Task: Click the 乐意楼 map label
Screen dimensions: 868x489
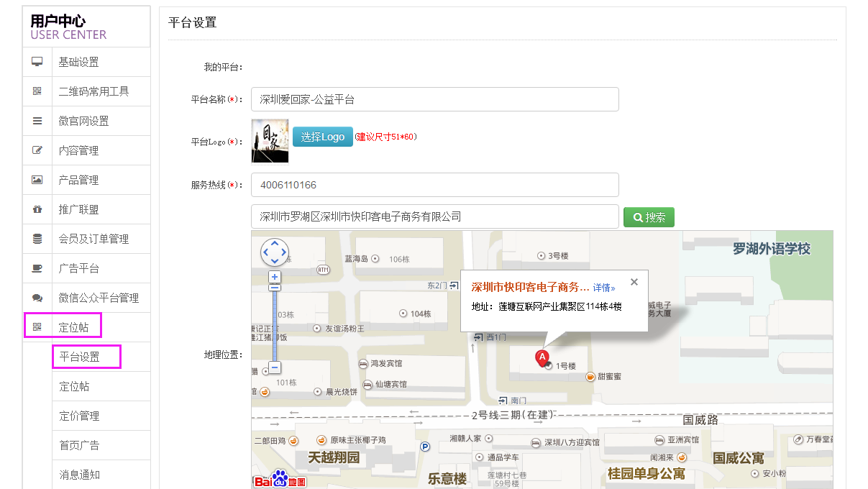Action: coord(447,478)
